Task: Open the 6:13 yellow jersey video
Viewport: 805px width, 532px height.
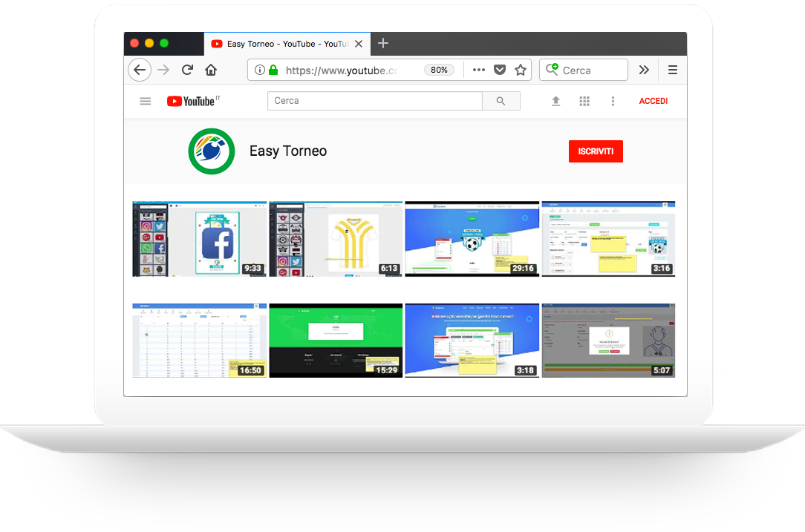Action: 336,239
